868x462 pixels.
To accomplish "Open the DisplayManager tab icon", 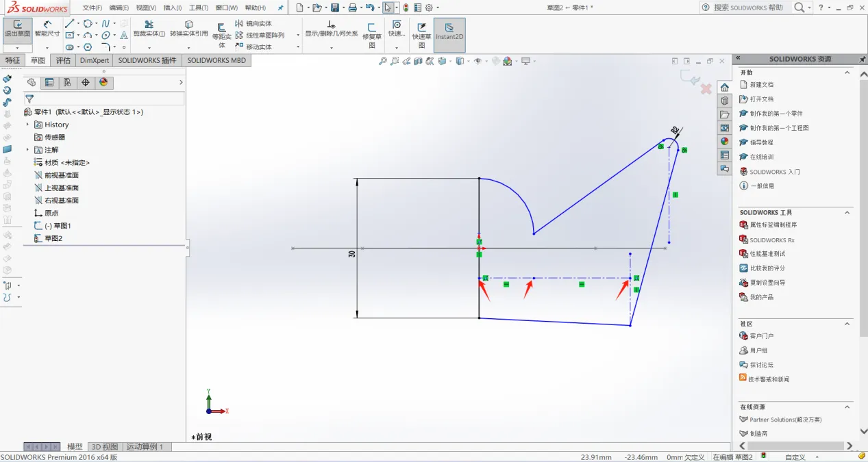I will (103, 82).
